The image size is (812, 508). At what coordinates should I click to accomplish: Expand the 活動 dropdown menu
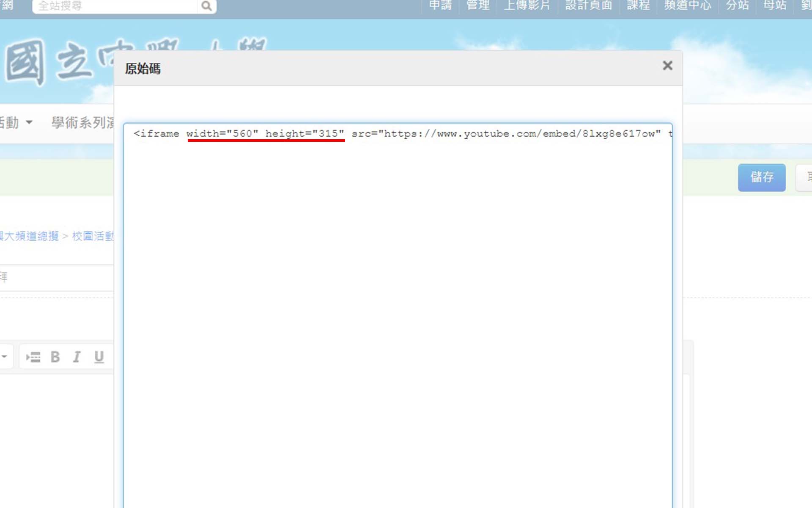click(17, 123)
